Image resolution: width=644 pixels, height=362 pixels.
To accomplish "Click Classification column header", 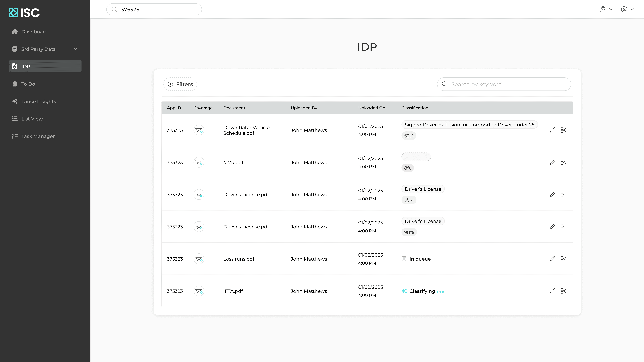I will (415, 108).
